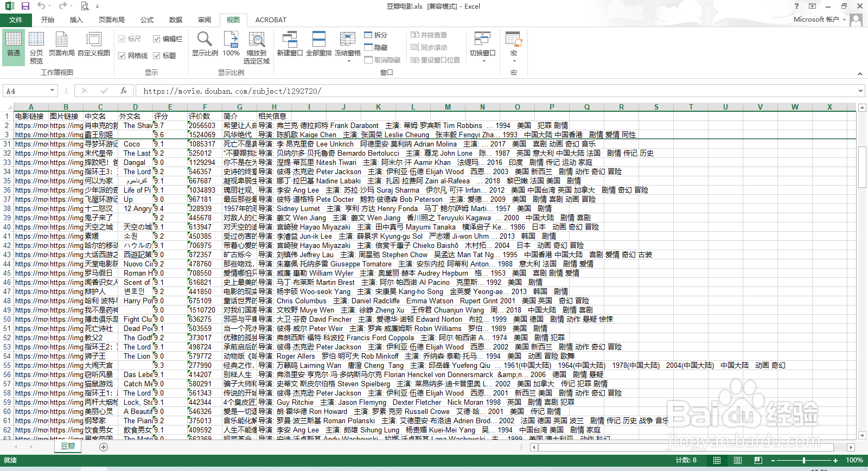Switch to the Insert (插入) tab
The height and width of the screenshot is (471, 868).
(76, 20)
